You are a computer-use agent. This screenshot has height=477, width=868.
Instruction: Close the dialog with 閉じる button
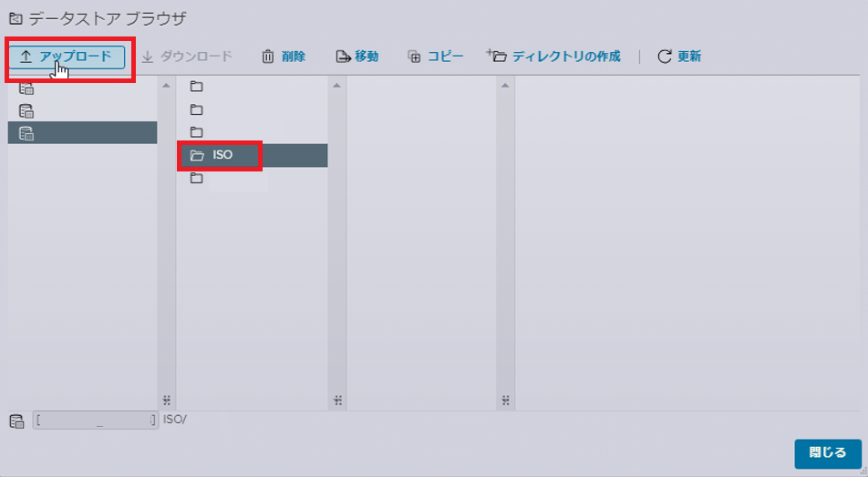(828, 453)
